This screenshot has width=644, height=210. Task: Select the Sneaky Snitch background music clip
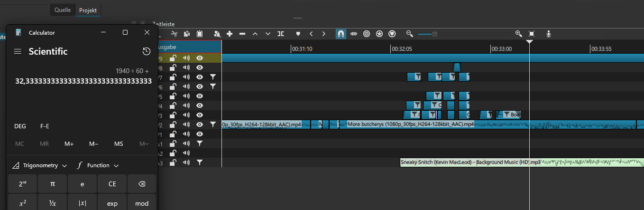(x=522, y=162)
